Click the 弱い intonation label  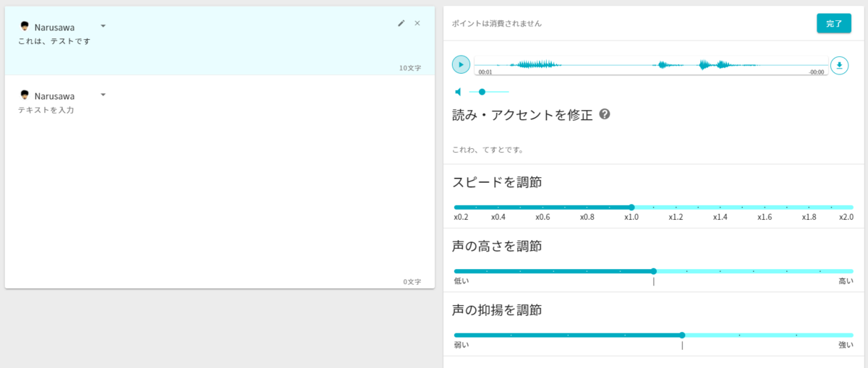[x=461, y=345]
